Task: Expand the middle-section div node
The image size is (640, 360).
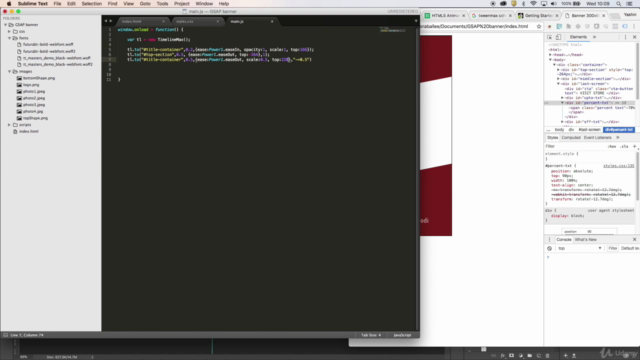Action: pyautogui.click(x=558, y=79)
